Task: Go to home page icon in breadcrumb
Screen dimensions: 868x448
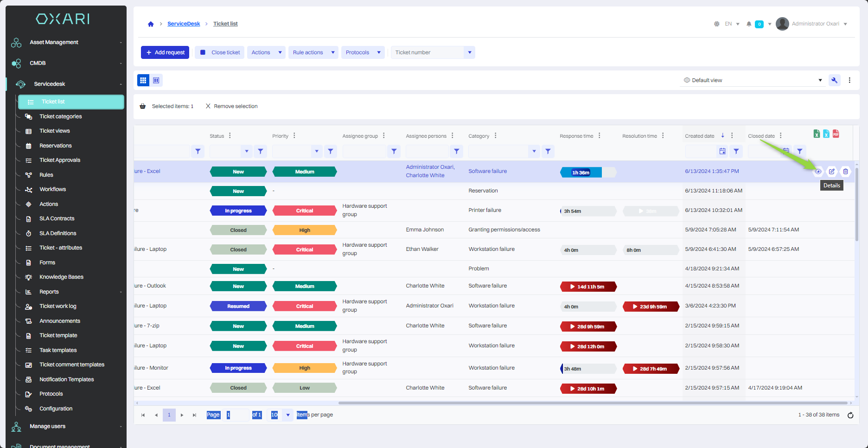Action: point(151,24)
